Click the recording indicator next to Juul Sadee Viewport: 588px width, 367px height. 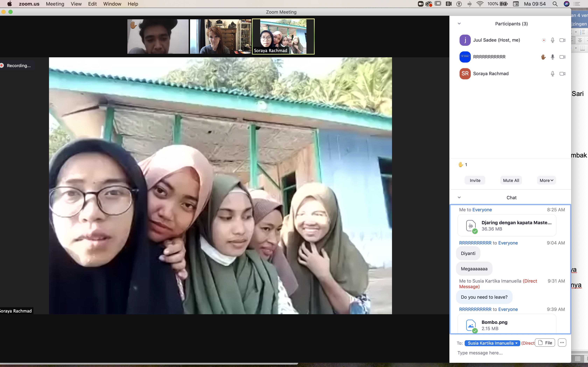click(544, 40)
